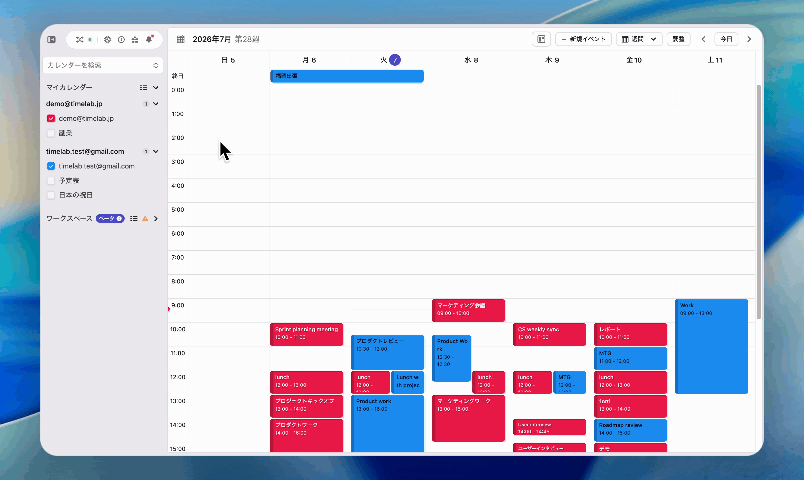Screen dimensions: 804x480
Task: Toggle the sidebar panel icon at top-left
Action: click(x=51, y=39)
